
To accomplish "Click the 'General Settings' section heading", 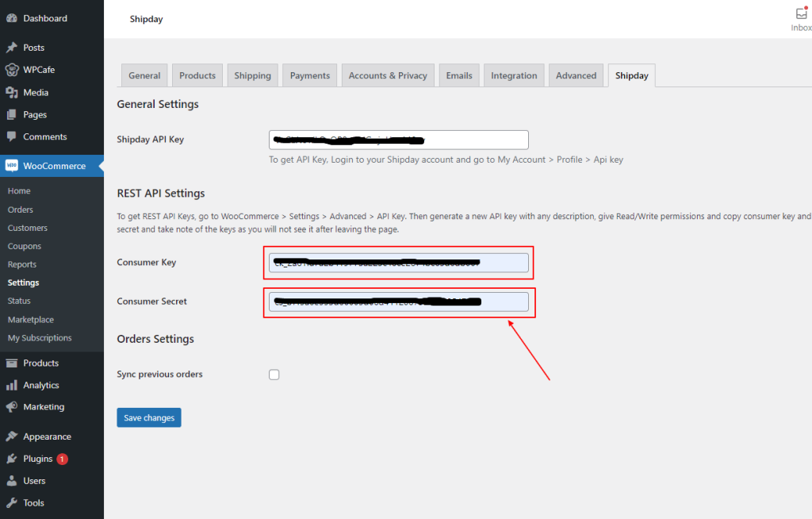I will [158, 104].
